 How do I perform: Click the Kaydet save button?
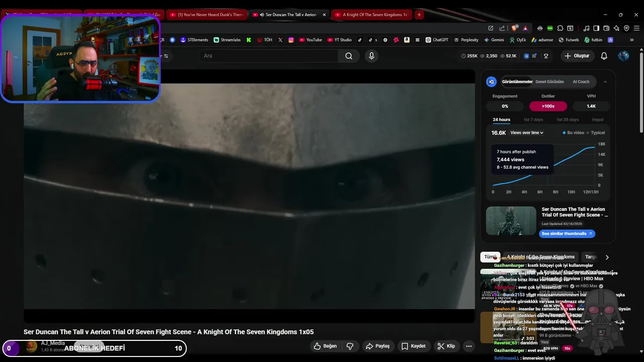pyautogui.click(x=414, y=346)
